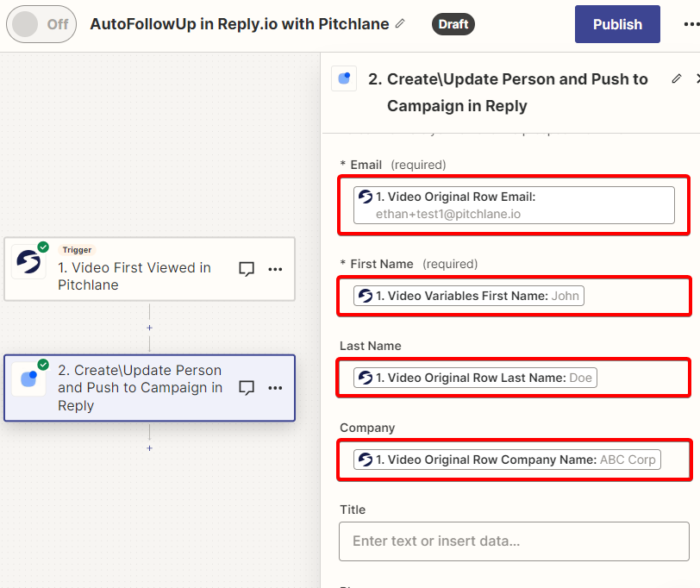
Task: Edit the Zap title with the pencil icon
Action: (x=400, y=23)
